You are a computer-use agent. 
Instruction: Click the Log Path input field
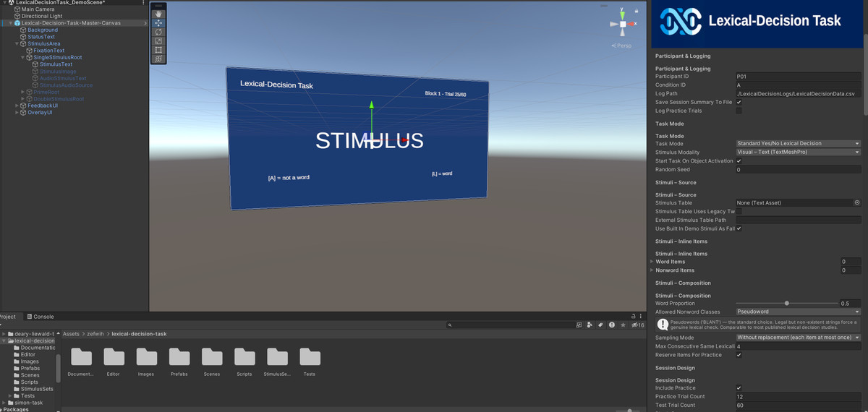tap(798, 94)
